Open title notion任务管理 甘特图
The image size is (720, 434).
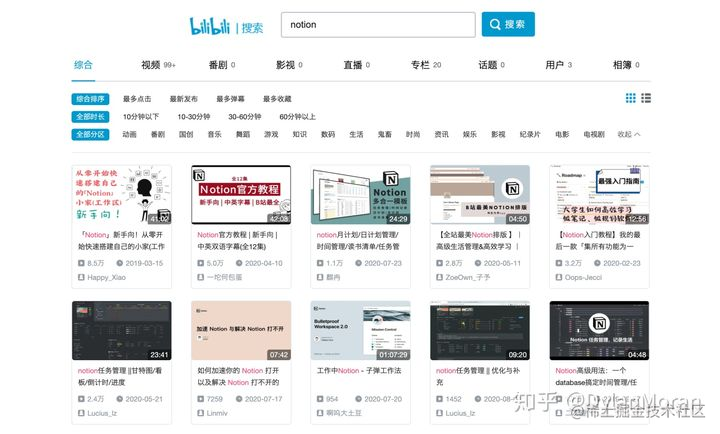pyautogui.click(x=120, y=376)
